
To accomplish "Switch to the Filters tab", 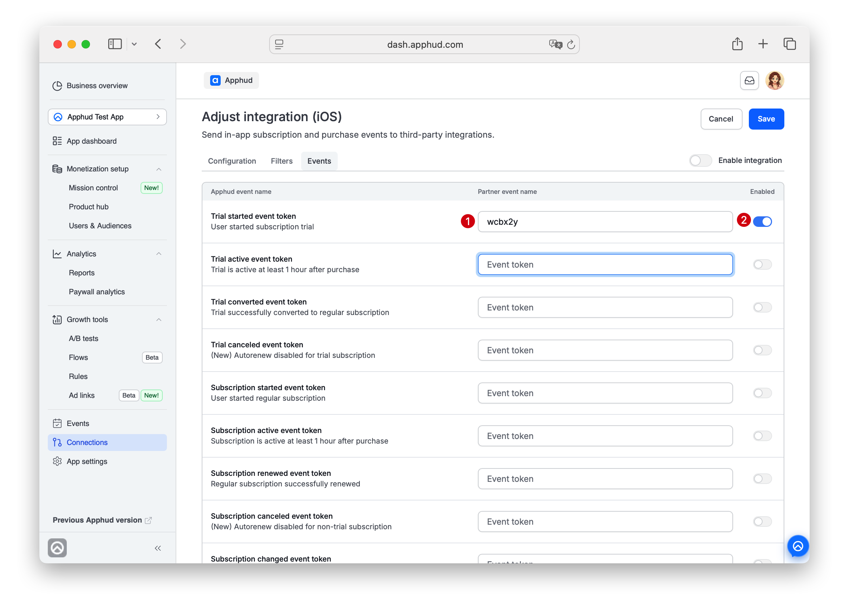I will click(281, 161).
